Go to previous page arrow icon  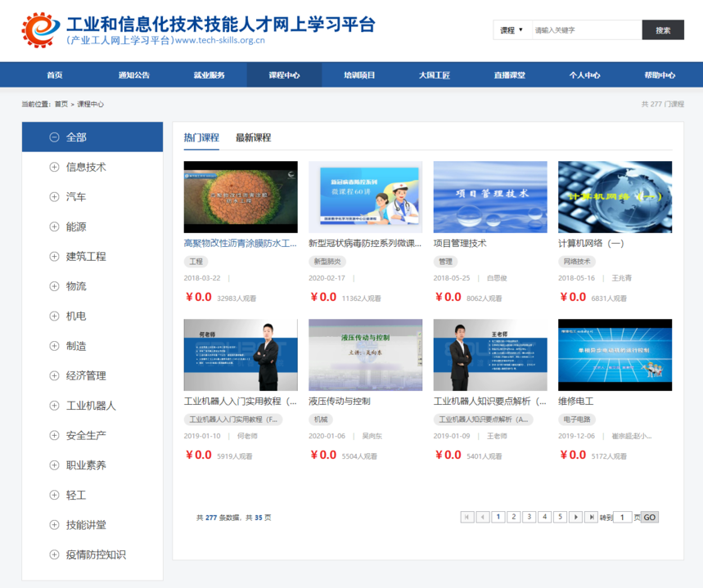(x=483, y=517)
